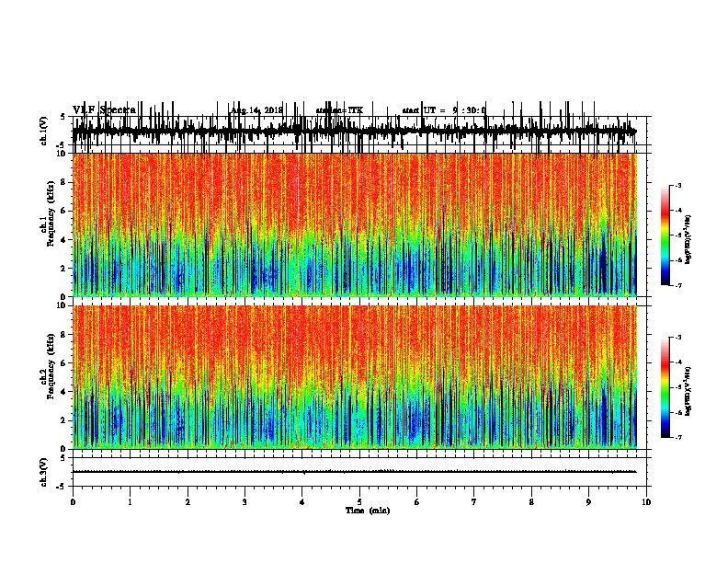The width and height of the screenshot is (728, 563).
Task: Click time axis tick label 5
Action: pos(359,502)
